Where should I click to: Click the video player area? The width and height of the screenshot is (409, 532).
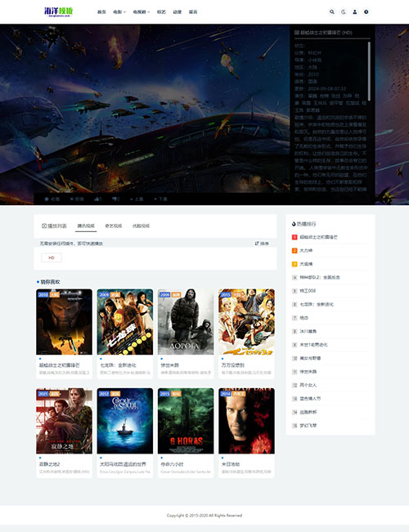tap(162, 109)
